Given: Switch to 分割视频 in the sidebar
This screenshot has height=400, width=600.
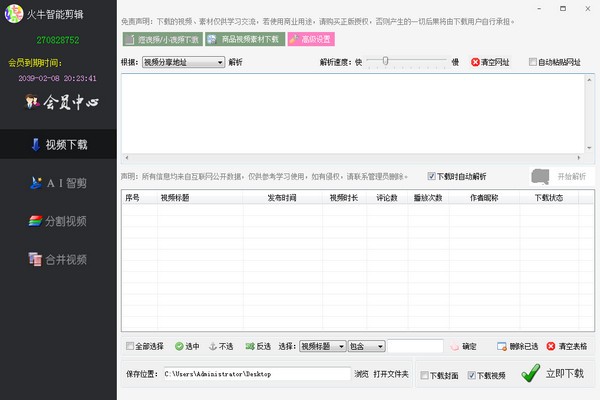Looking at the screenshot, I should (58, 221).
